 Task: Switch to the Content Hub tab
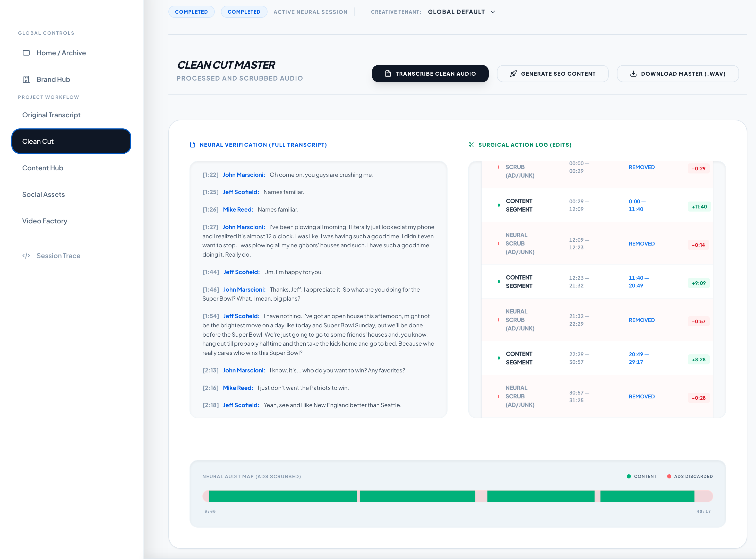click(43, 168)
